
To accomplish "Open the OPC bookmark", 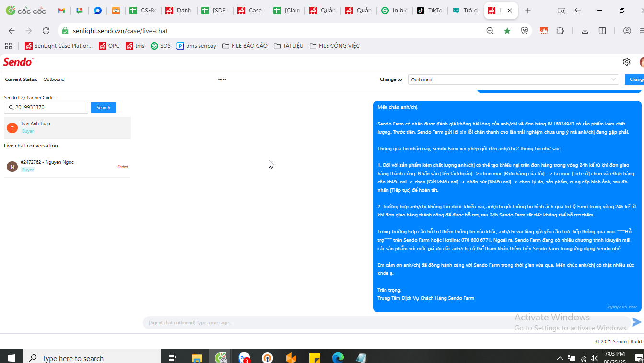I will click(109, 46).
